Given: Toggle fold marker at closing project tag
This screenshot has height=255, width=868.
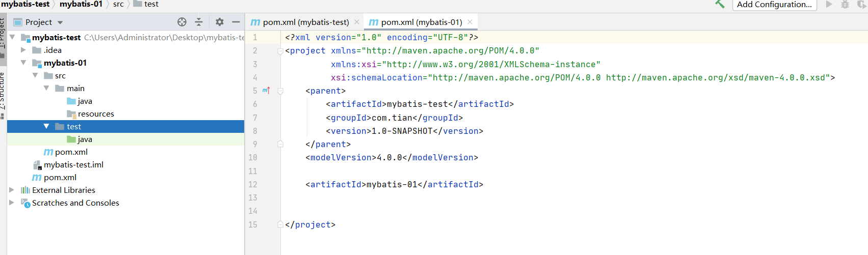Looking at the screenshot, I should click(280, 224).
